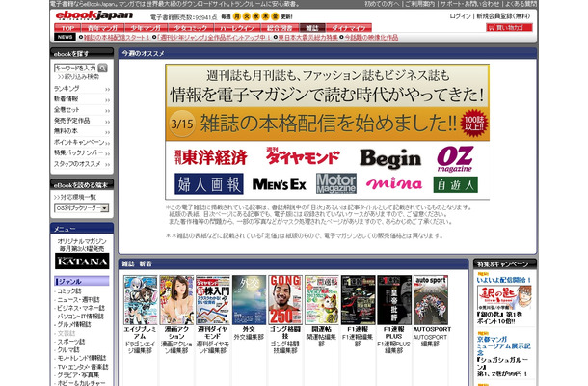Image resolution: width=588 pixels, height=386 pixels.
Task: Click the ebookjapan logo
Action: [x=94, y=15]
